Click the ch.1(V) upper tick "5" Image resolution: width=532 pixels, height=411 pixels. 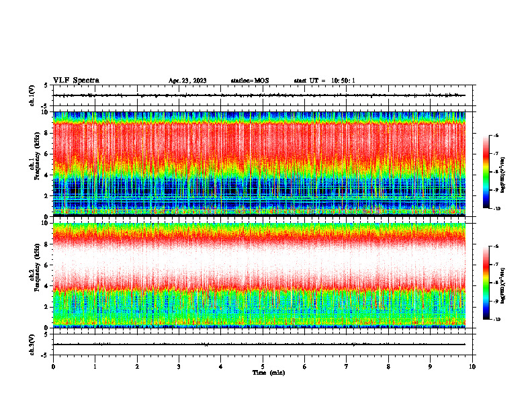(47, 86)
